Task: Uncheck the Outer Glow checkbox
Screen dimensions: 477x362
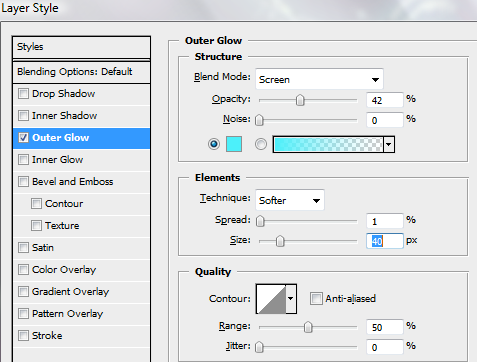Action: (23, 138)
